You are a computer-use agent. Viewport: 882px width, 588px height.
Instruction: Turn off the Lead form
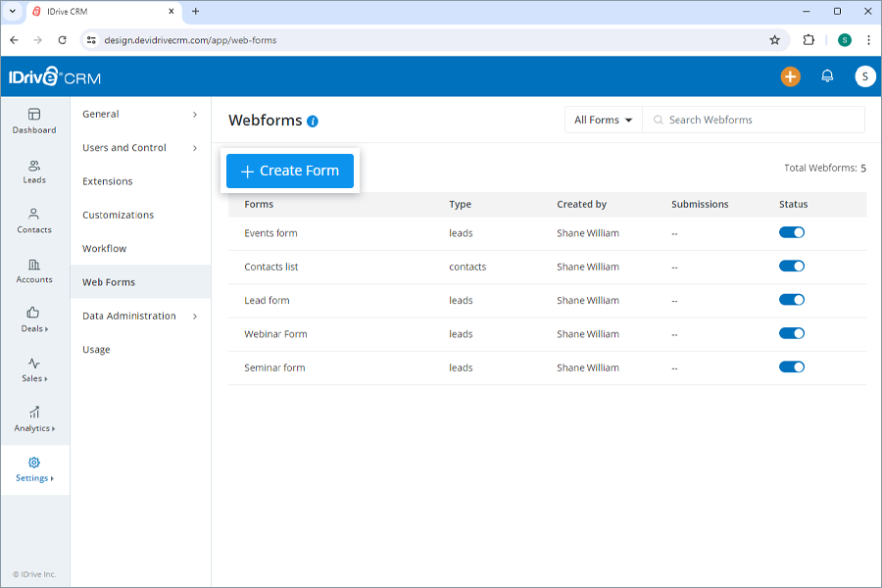[x=792, y=300]
